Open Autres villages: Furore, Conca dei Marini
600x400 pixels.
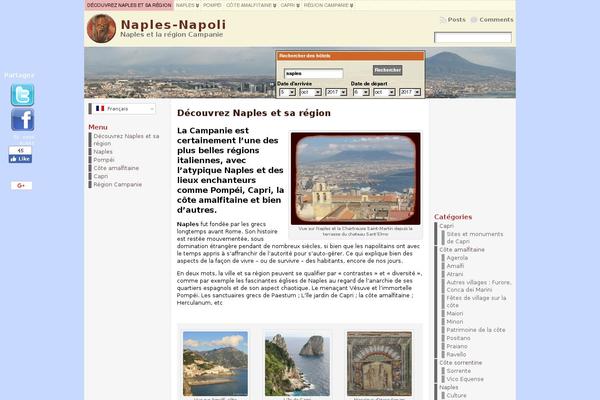click(479, 286)
